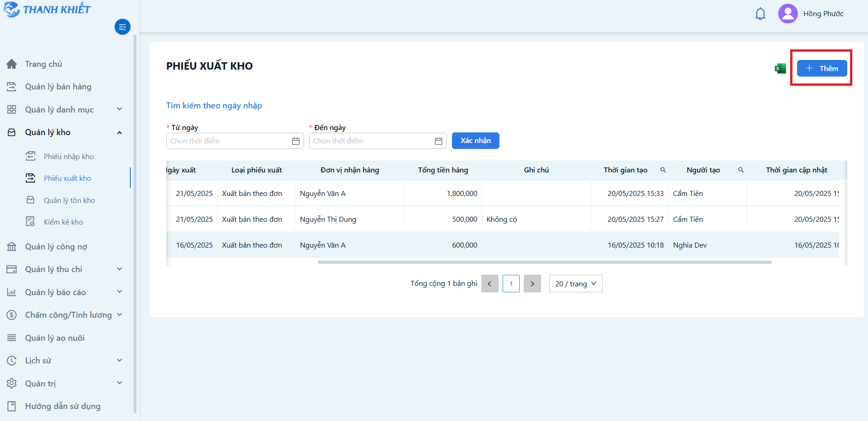
Task: Click the book icon for Hướng dẫn sử dụng
Action: pos(12,406)
